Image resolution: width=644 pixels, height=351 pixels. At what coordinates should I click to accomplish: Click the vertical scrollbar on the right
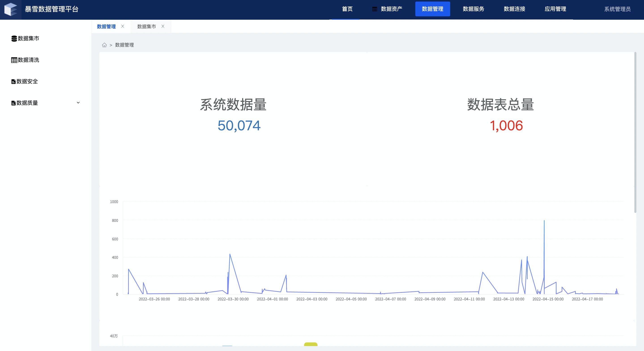click(x=635, y=133)
